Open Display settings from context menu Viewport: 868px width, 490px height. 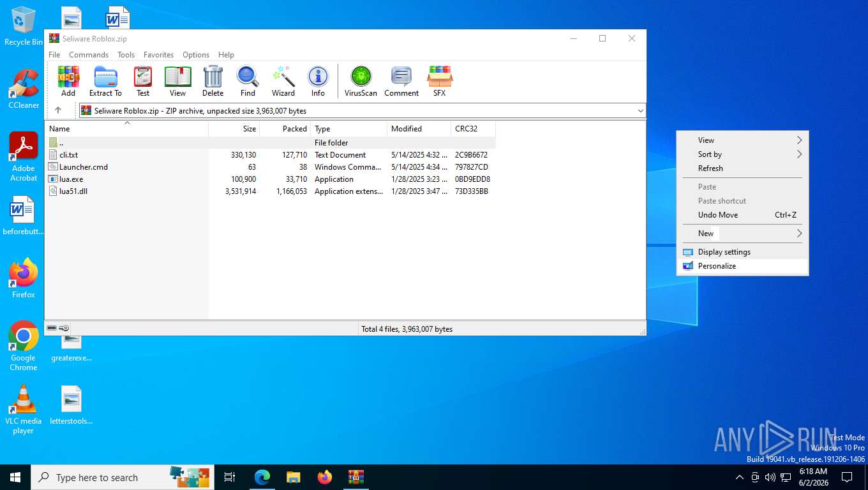click(742, 252)
